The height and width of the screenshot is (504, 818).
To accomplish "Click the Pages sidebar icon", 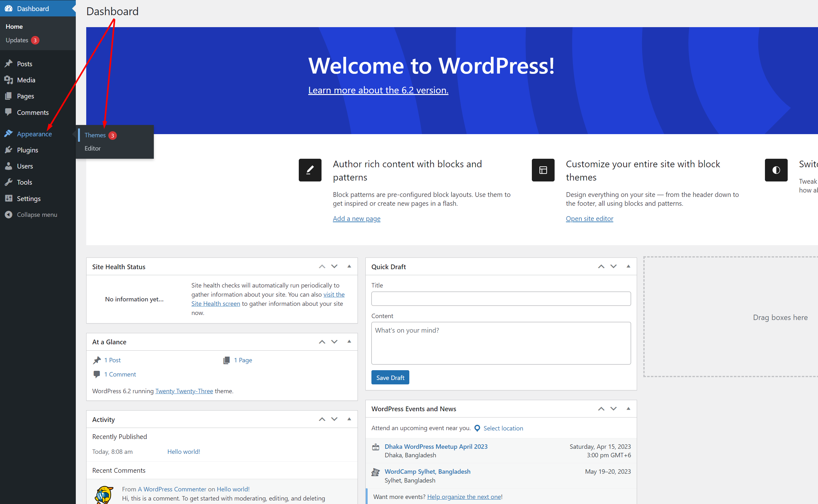I will (9, 96).
